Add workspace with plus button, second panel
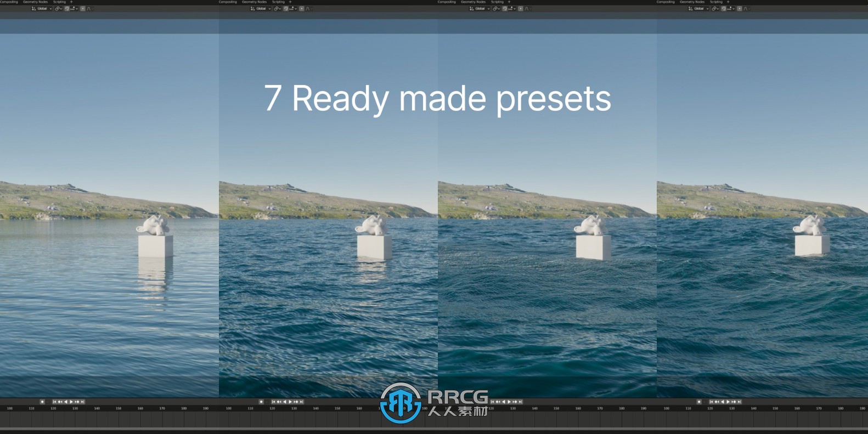This screenshot has width=868, height=434. point(290,2)
